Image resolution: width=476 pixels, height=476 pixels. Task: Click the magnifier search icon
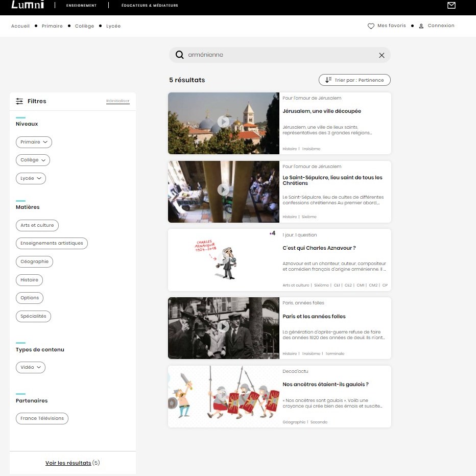coord(179,55)
